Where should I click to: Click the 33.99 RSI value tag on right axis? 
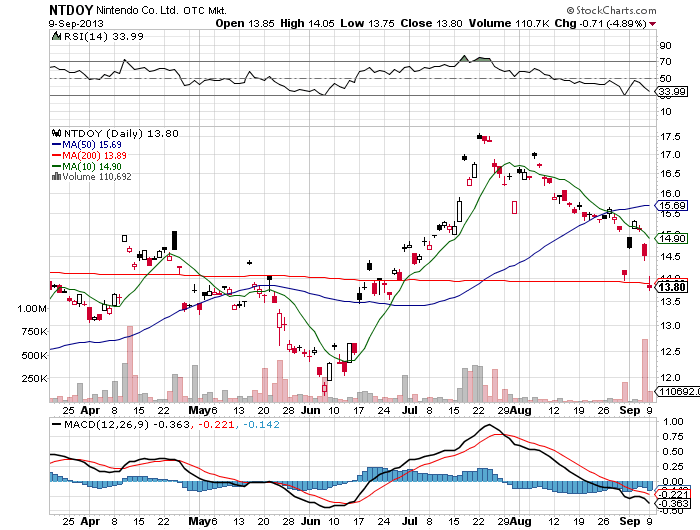click(672, 92)
